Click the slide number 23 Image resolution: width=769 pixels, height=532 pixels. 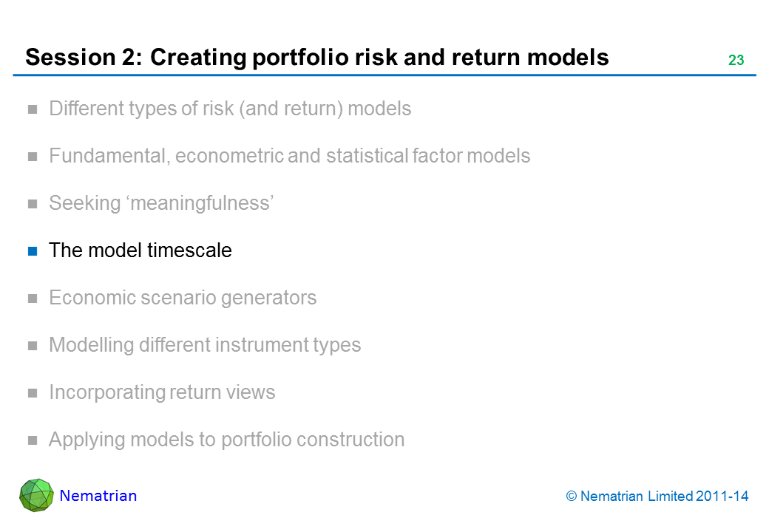point(736,61)
